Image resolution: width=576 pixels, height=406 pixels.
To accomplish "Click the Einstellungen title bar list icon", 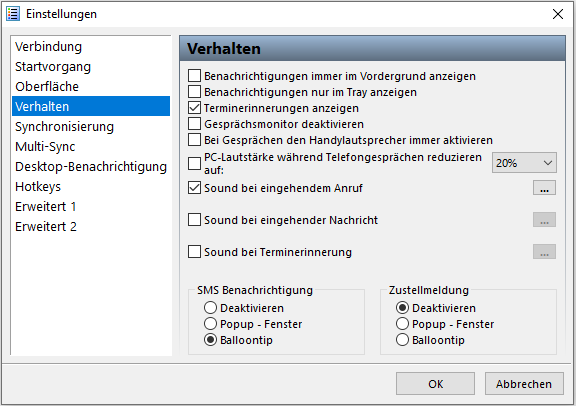I will [13, 14].
